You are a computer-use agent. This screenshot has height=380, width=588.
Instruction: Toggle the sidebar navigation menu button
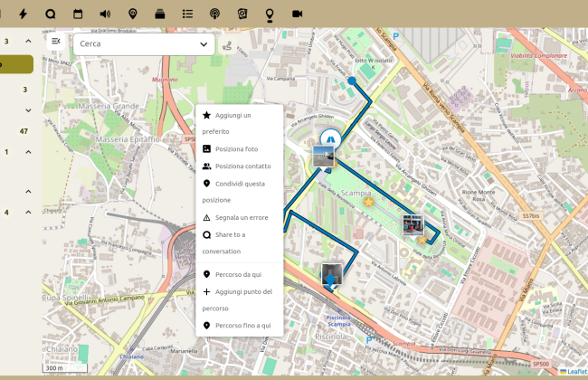click(x=56, y=42)
